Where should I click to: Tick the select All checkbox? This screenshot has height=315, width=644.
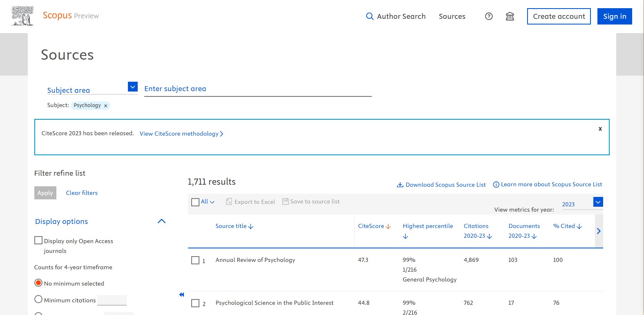point(195,202)
